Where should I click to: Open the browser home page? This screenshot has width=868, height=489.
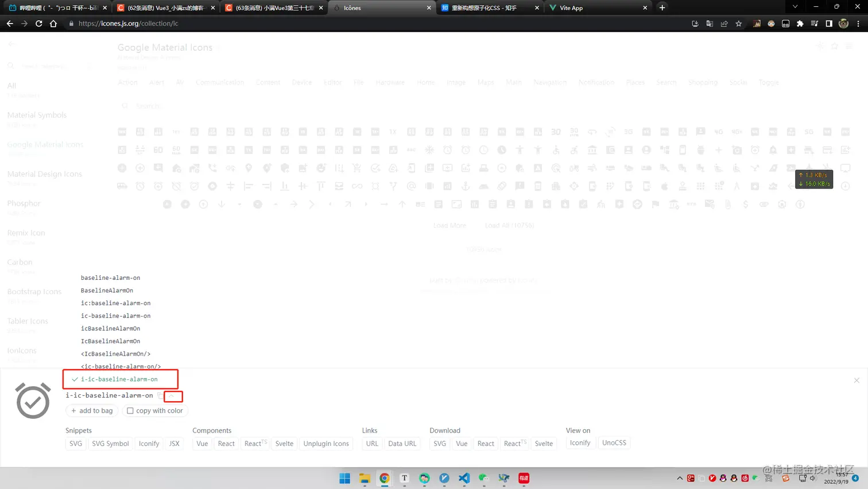pyautogui.click(x=53, y=24)
